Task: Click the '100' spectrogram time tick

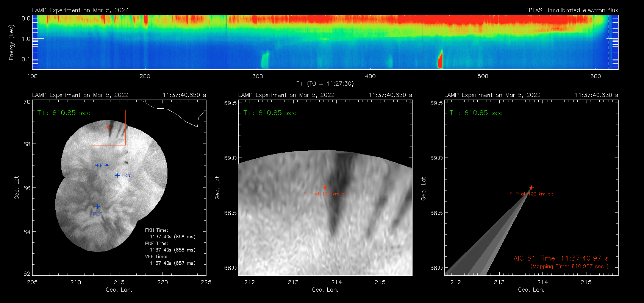Action: click(x=33, y=76)
